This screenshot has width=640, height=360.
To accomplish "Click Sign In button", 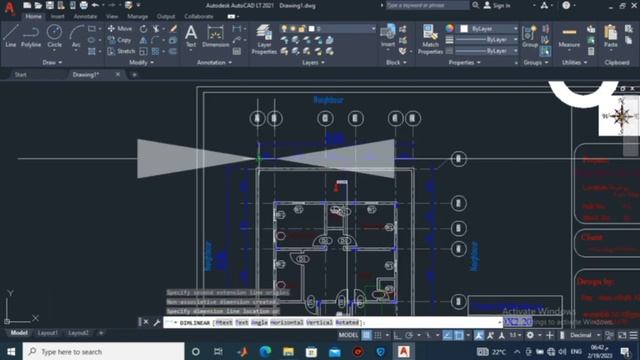I will pyautogui.click(x=497, y=5).
